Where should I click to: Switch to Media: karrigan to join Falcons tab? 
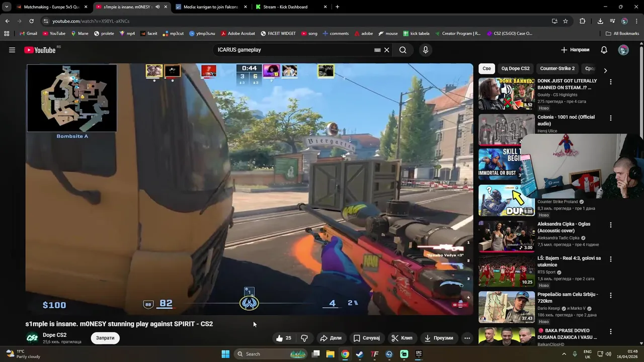[x=211, y=7]
